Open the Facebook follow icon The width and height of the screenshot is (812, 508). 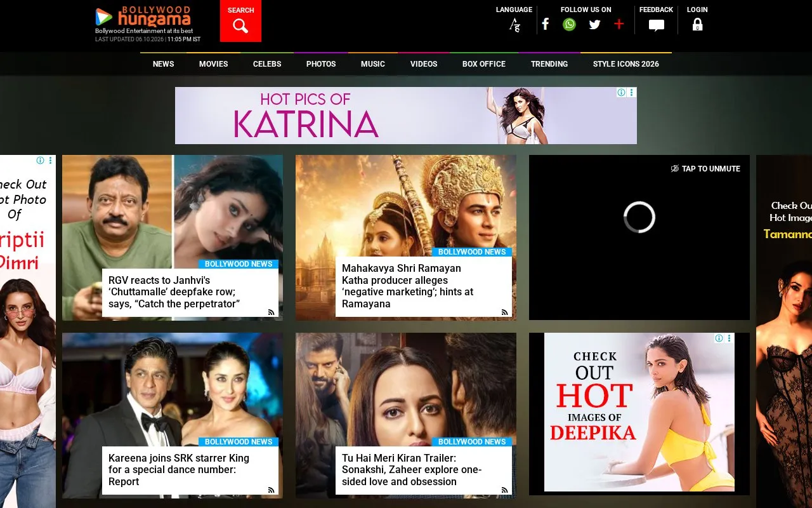click(x=545, y=24)
